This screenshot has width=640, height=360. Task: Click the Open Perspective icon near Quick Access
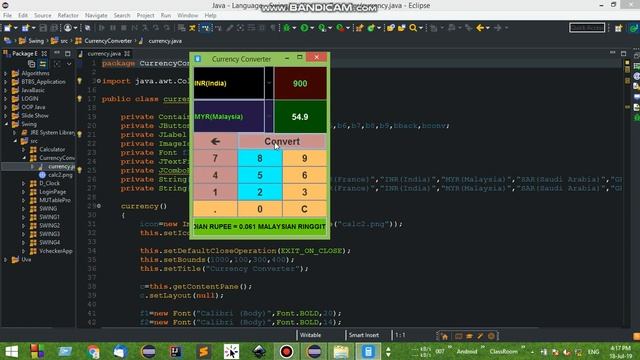tap(618, 28)
